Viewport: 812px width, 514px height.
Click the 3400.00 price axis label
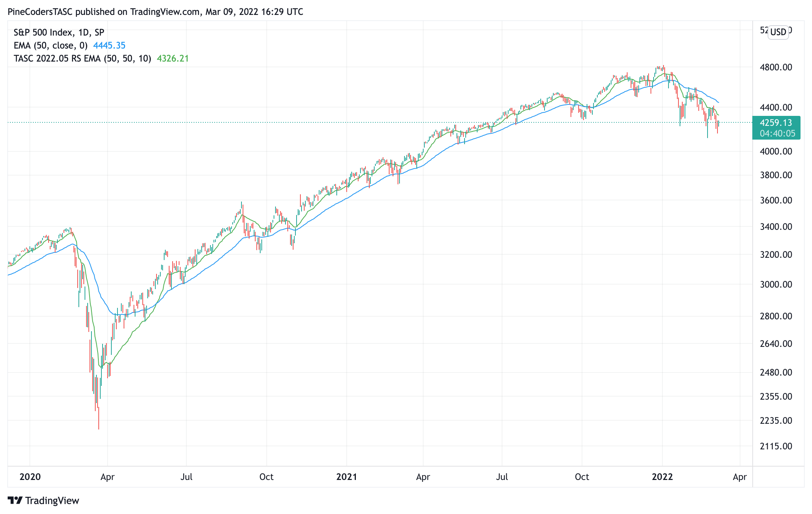coord(776,227)
